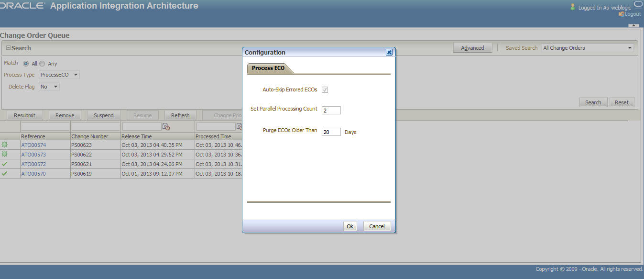Sort by Processed Time column header
644x279 pixels.
[x=213, y=136]
